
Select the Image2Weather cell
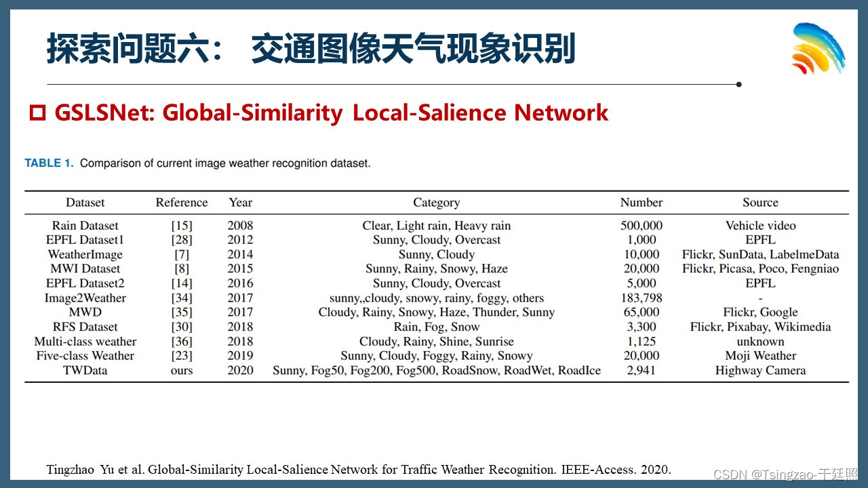(x=85, y=298)
